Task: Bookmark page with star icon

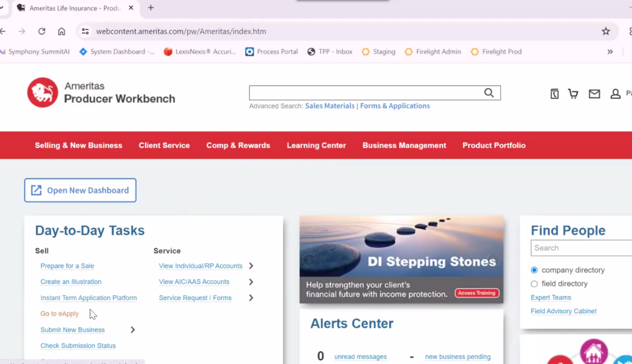Action: coord(606,32)
